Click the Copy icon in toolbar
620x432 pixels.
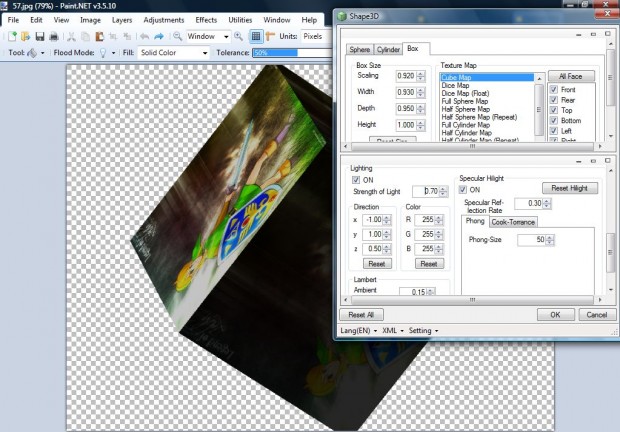85,36
